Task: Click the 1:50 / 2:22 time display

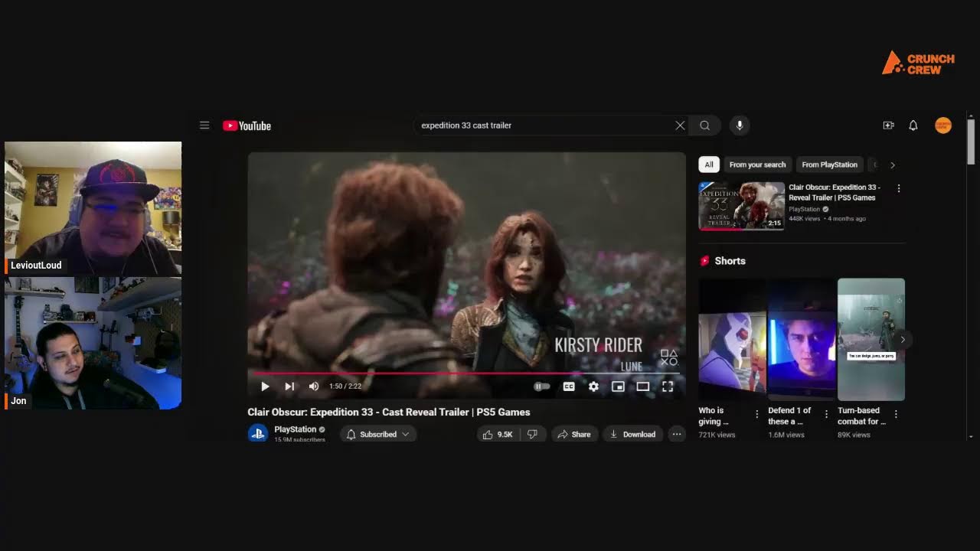Action: click(345, 386)
